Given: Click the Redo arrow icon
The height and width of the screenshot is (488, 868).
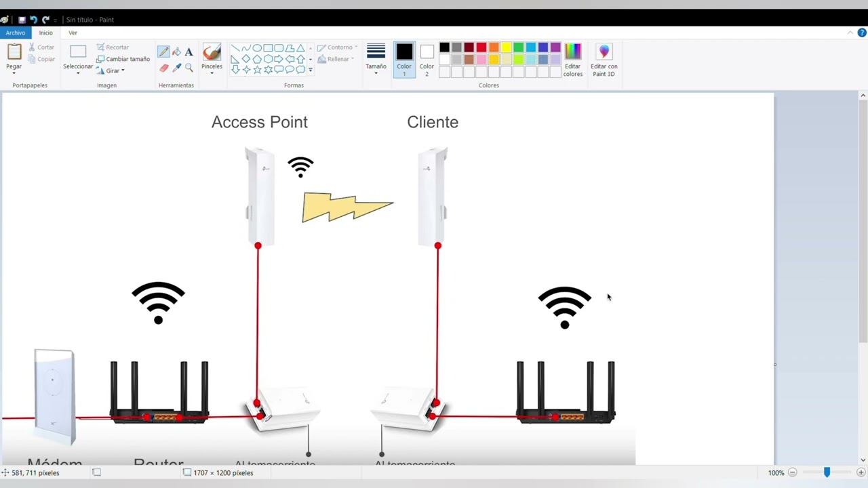Looking at the screenshot, I should pyautogui.click(x=45, y=20).
